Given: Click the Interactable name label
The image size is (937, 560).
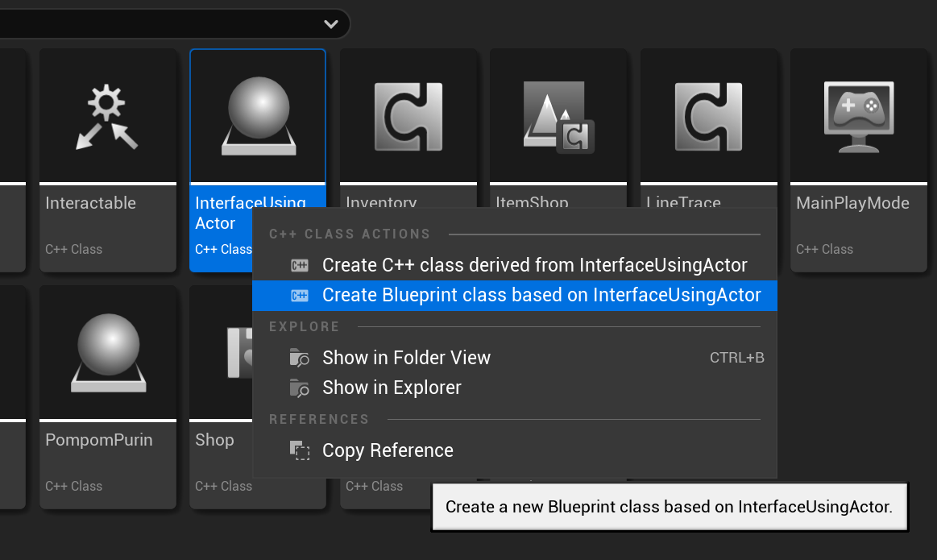Looking at the screenshot, I should tap(91, 203).
